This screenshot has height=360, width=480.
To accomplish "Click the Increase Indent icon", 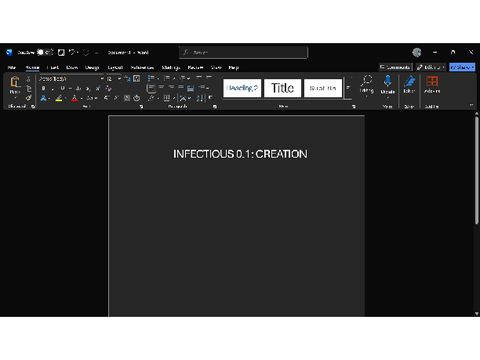I will coord(209,78).
